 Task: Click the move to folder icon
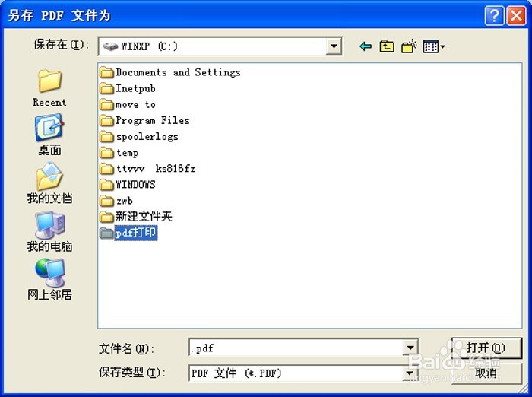[x=106, y=105]
